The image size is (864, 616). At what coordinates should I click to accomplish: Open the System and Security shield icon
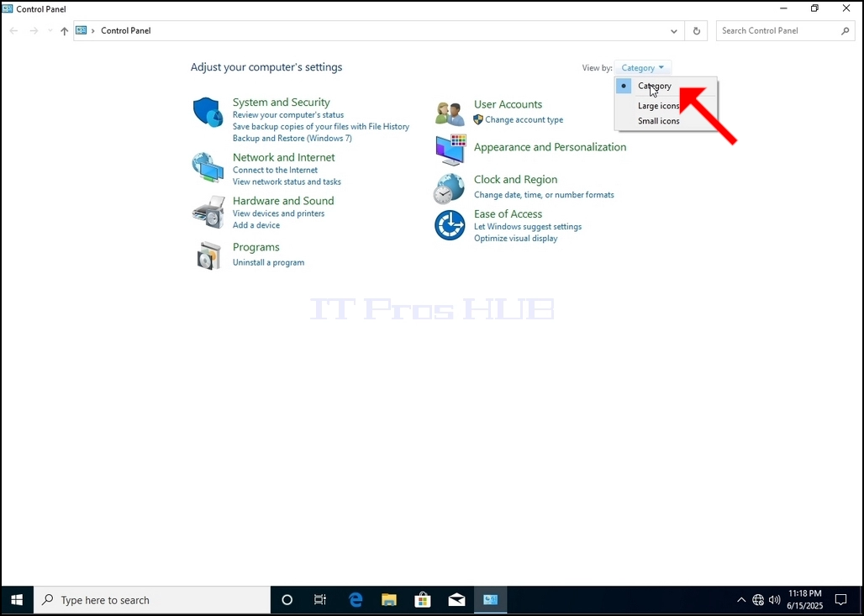[208, 112]
